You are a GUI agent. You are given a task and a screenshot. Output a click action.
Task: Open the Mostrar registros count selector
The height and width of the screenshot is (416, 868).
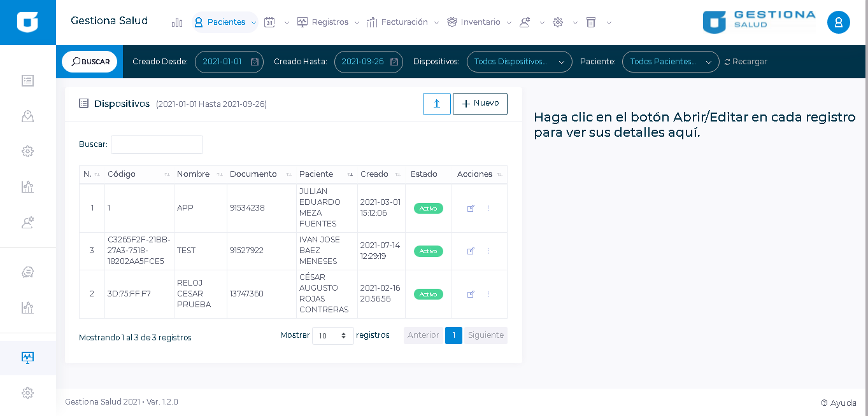(332, 336)
